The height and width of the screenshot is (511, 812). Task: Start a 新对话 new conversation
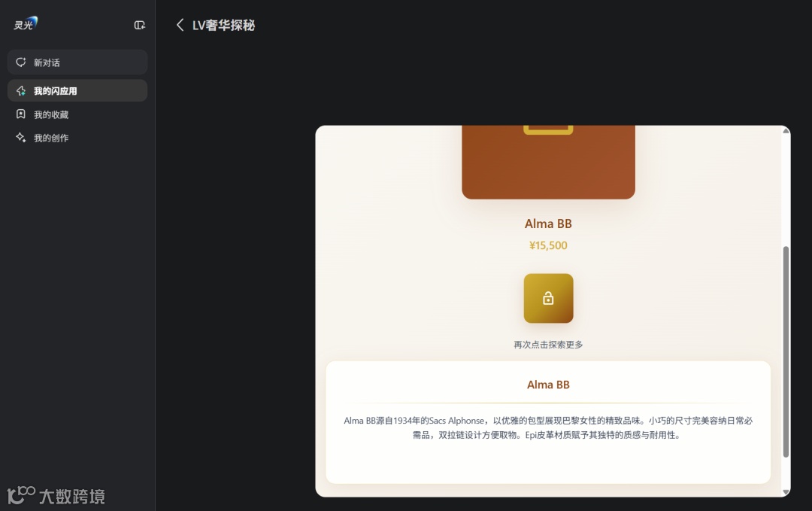click(77, 62)
